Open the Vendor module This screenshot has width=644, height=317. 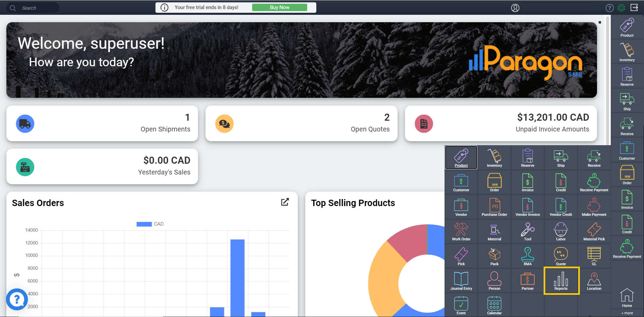click(461, 207)
